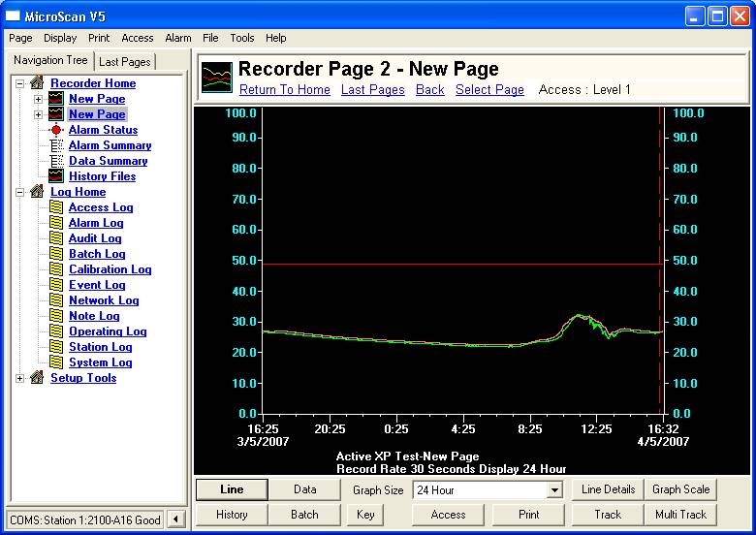Collapse the Recorder Home tree node
The image size is (756, 535).
(x=19, y=83)
